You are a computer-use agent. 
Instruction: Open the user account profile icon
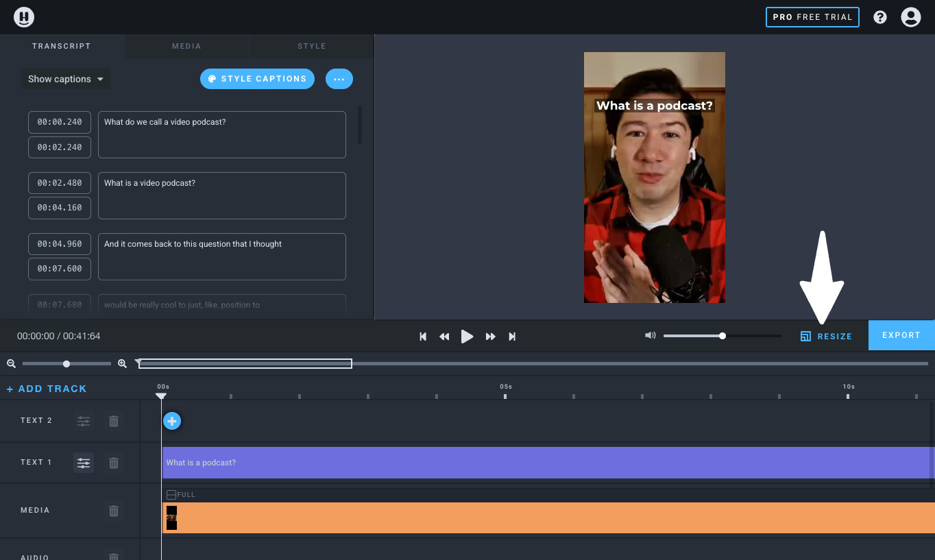pos(910,17)
